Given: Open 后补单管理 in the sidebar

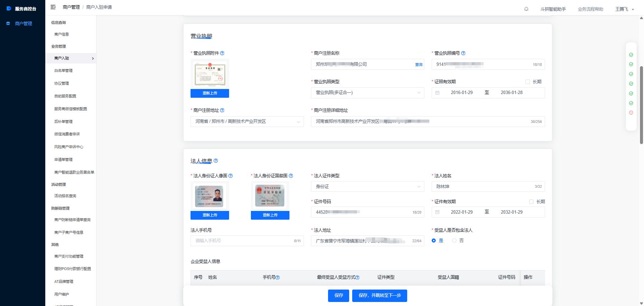Looking at the screenshot, I should pos(63,122).
